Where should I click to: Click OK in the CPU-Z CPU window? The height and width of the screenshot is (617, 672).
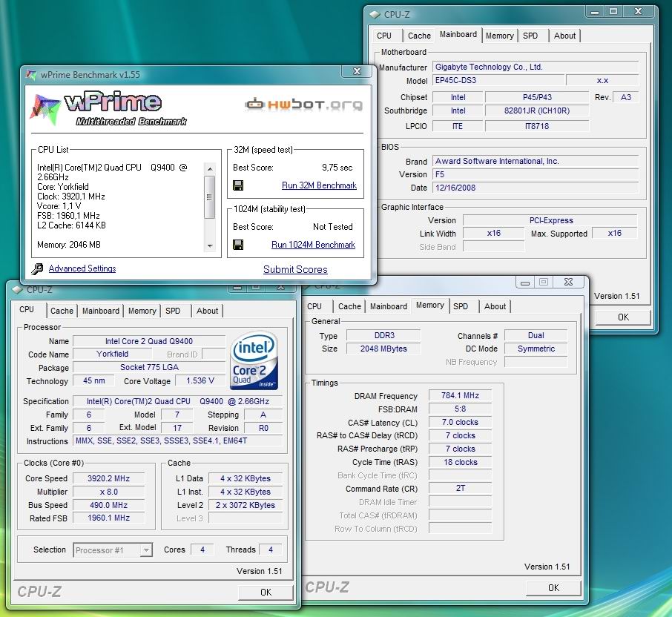pyautogui.click(x=266, y=592)
